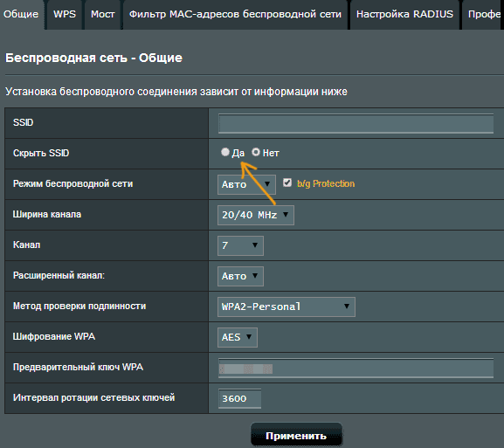504x448 pixels.
Task: Open the Канал dropdown showing 7
Action: click(x=240, y=245)
